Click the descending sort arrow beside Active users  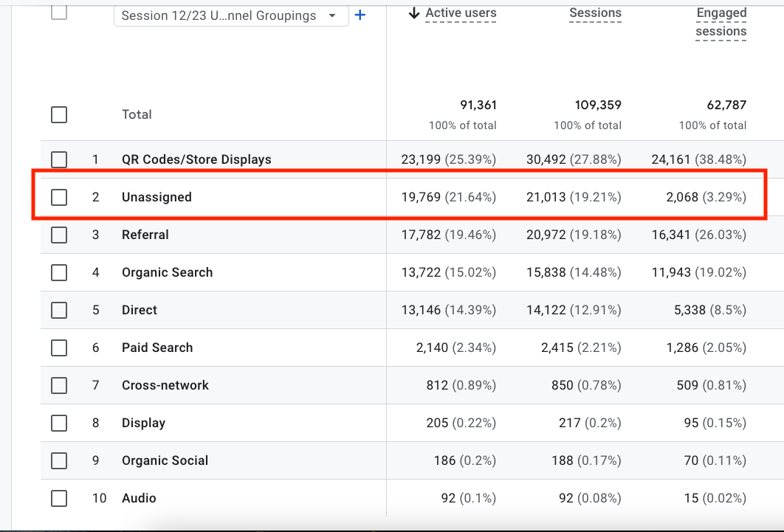(413, 13)
